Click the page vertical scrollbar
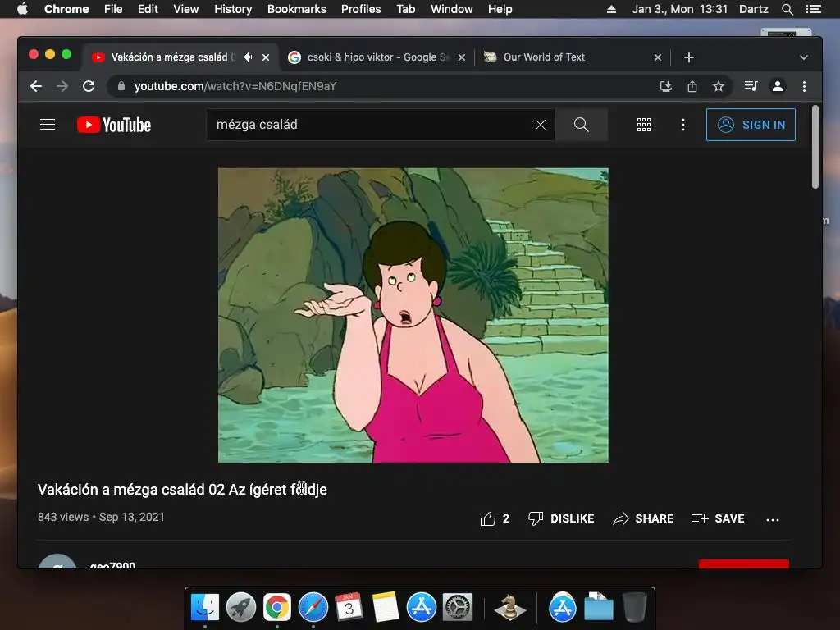 (815, 147)
